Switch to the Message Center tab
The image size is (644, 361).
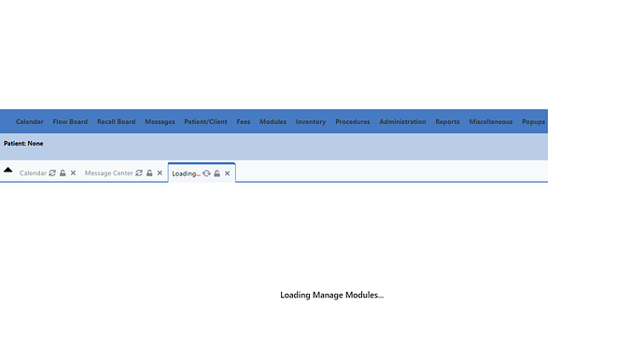[109, 173]
